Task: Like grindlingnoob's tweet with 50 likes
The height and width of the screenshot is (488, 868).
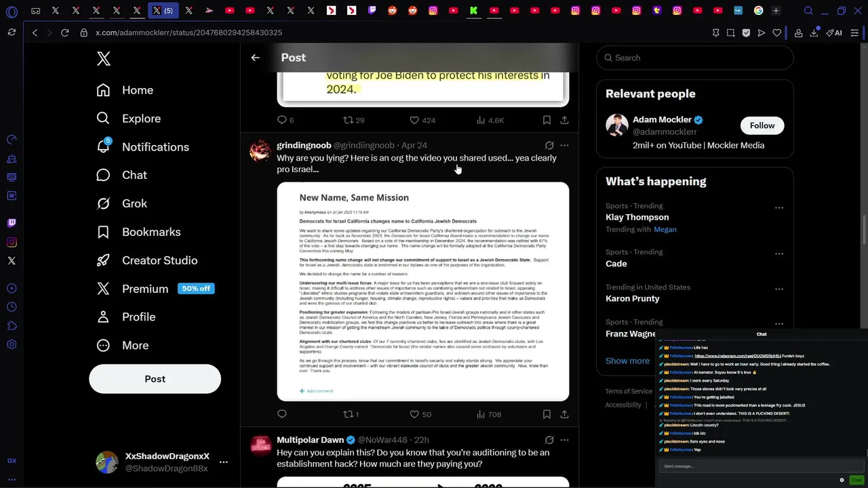Action: [x=420, y=414]
